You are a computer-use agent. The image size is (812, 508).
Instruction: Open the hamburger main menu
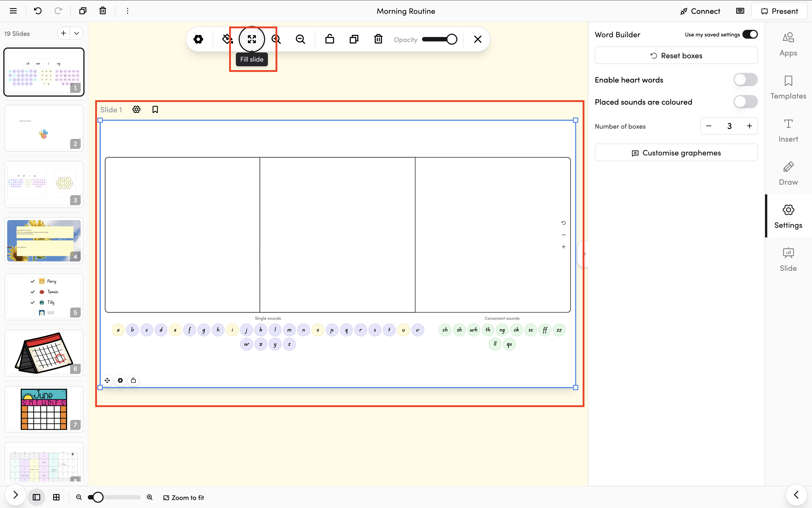[x=13, y=11]
